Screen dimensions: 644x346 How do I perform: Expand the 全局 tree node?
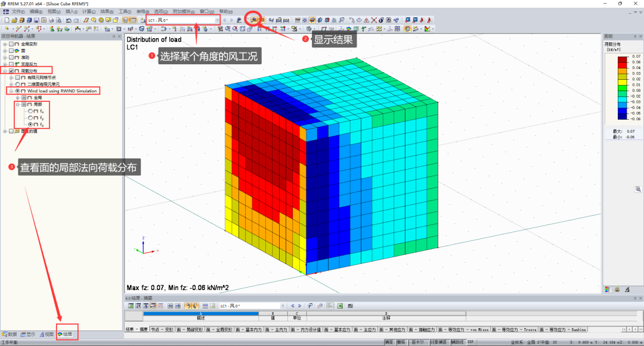18,98
